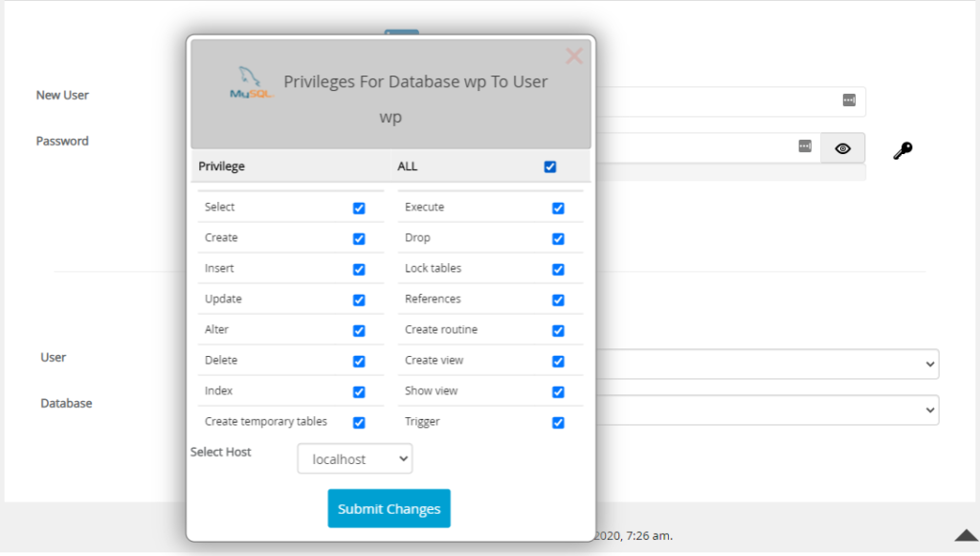Uncheck the ALL privileges checkbox
The height and width of the screenshot is (556, 980).
549,166
